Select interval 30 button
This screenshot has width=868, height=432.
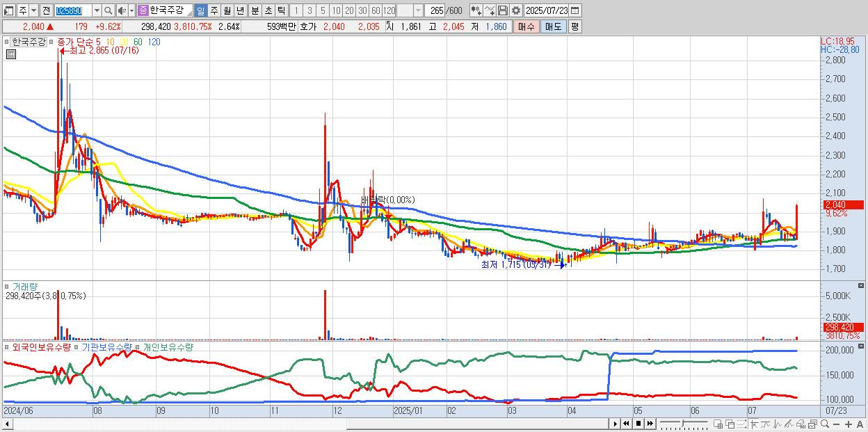tap(362, 10)
